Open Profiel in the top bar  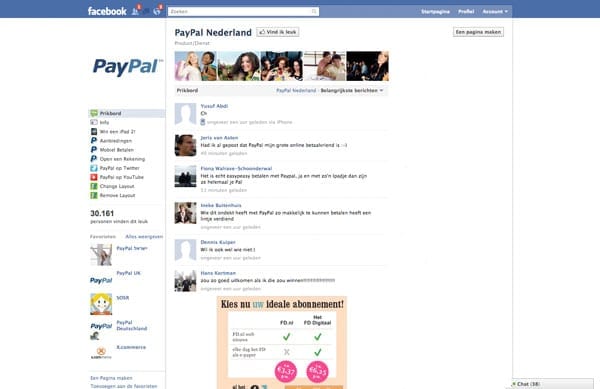(x=466, y=11)
